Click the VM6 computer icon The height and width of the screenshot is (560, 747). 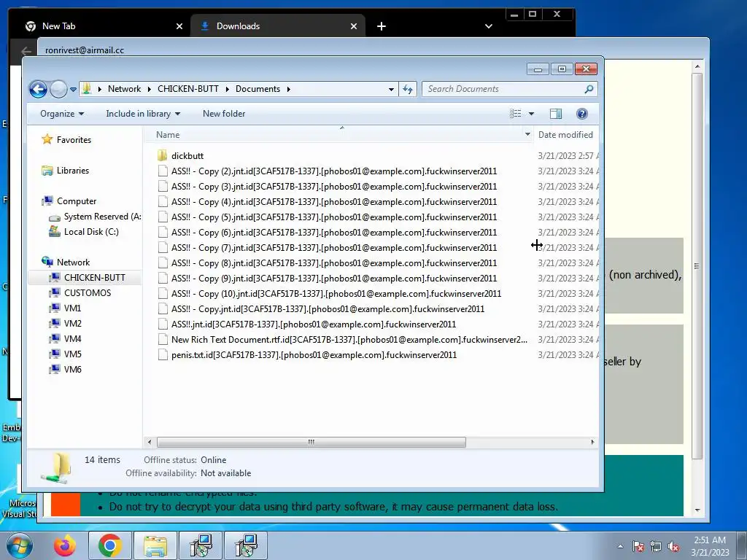pyautogui.click(x=54, y=369)
